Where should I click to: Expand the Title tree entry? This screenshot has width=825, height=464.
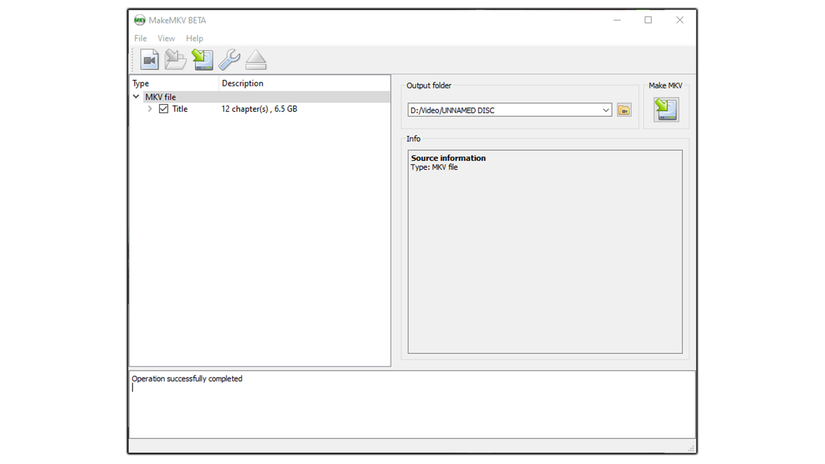150,109
